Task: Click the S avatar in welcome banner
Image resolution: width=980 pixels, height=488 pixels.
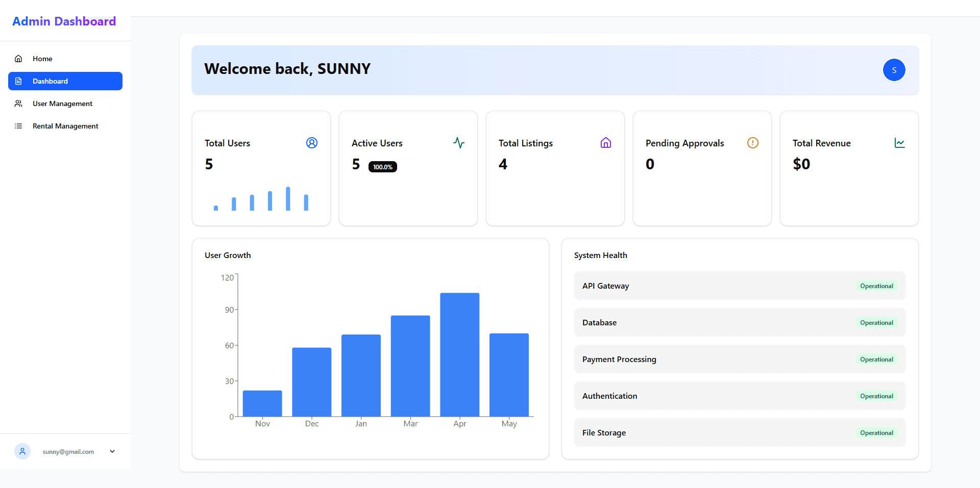Action: point(894,70)
